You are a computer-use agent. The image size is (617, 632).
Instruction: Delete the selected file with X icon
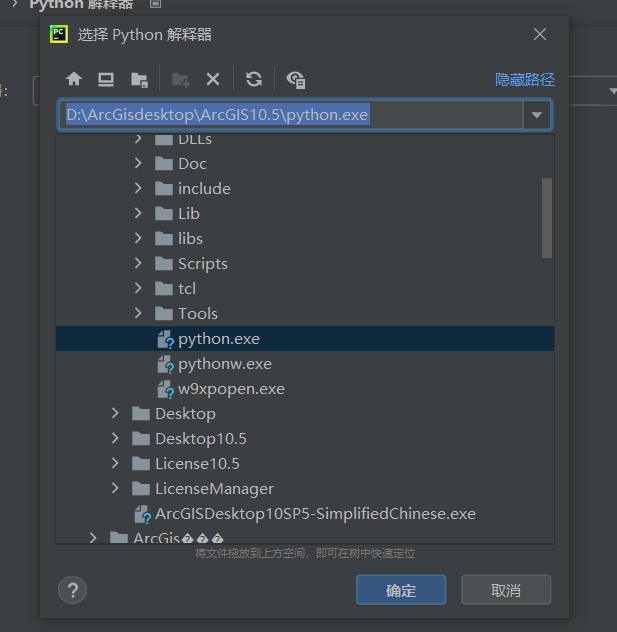213,79
